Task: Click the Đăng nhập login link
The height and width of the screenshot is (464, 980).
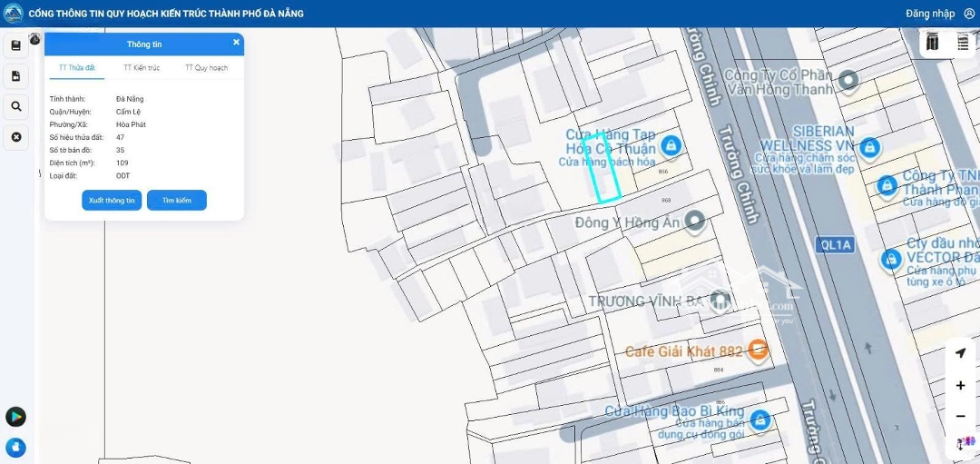Action: pyautogui.click(x=930, y=14)
